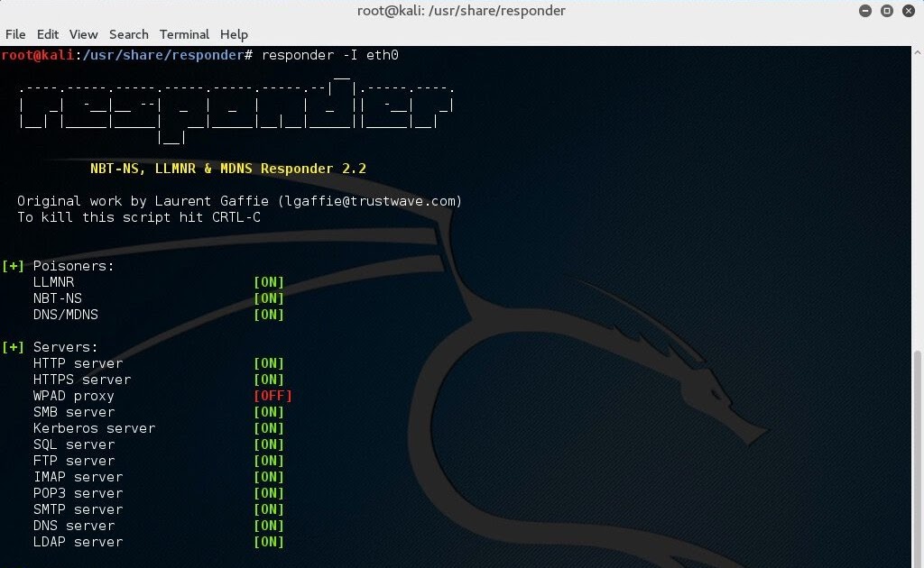Viewport: 924px width, 568px height.
Task: Click the window title root@kali: /usr/share/responder
Action: (461, 11)
